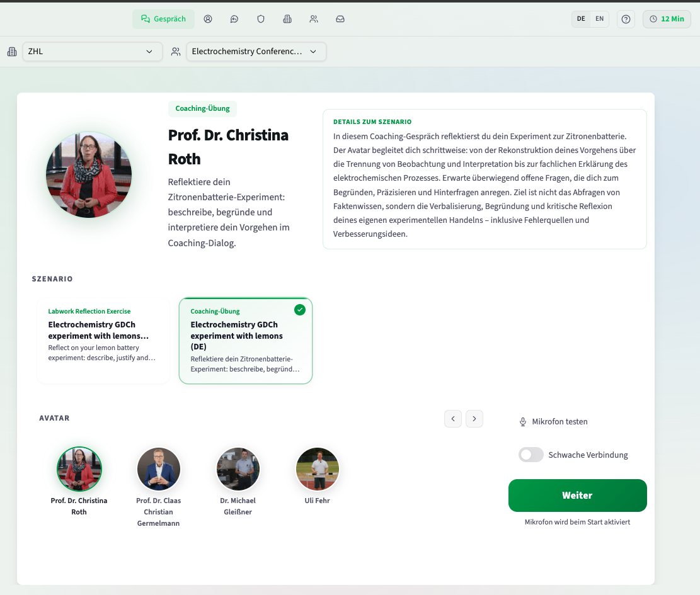Open the Gespräch tab
The image size is (700, 595).
click(x=163, y=19)
